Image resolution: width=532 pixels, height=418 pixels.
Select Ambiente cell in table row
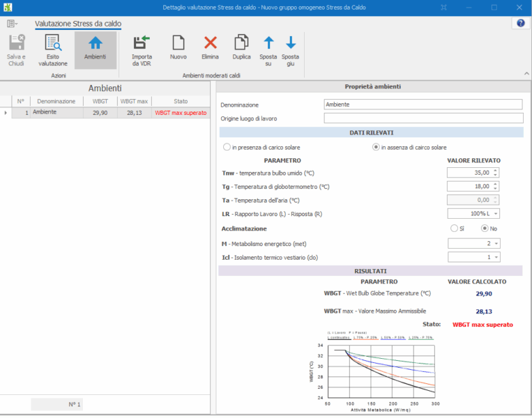56,112
